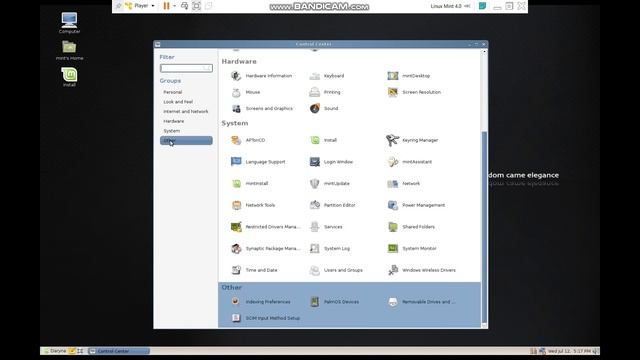Click the Filter search field
The width and height of the screenshot is (640, 360).
tap(186, 68)
